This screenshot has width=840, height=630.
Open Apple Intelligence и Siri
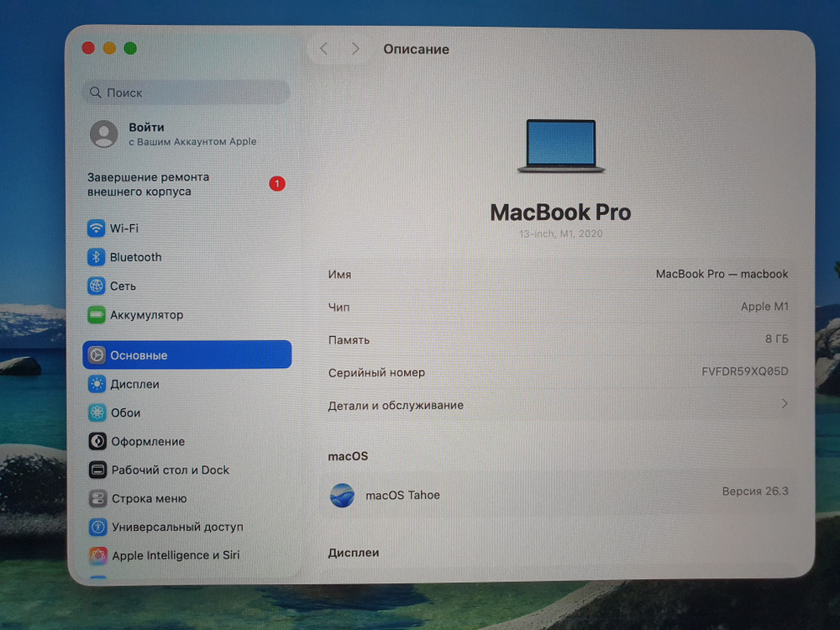click(x=187, y=555)
